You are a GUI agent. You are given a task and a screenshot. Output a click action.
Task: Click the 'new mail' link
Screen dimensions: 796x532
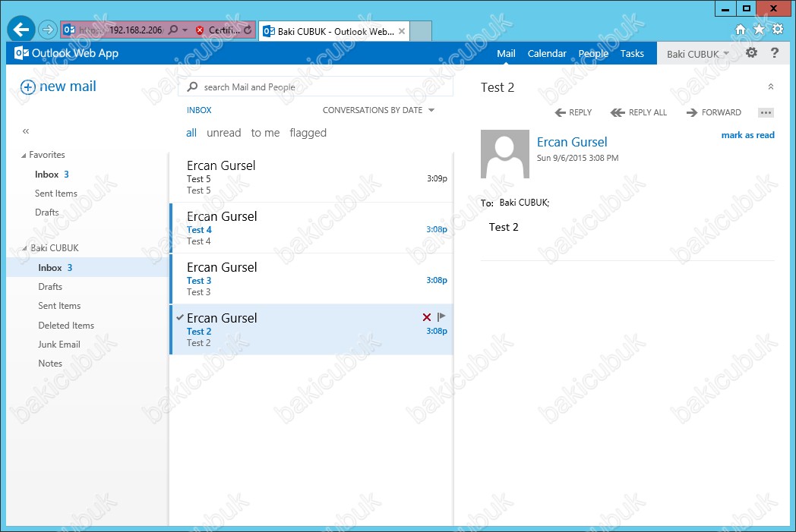tap(68, 87)
